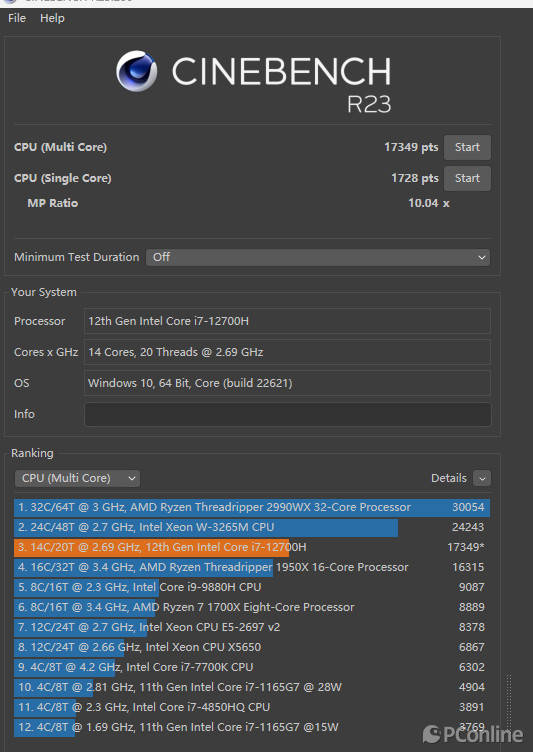533x752 pixels.
Task: Select the Xeon E5-2697 v2 ranking row
Action: coord(252,627)
